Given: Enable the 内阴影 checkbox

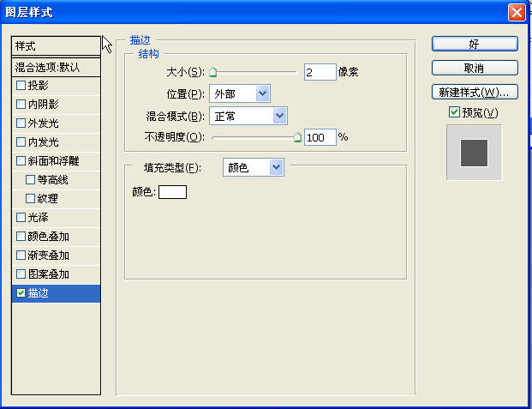Looking at the screenshot, I should [x=21, y=105].
